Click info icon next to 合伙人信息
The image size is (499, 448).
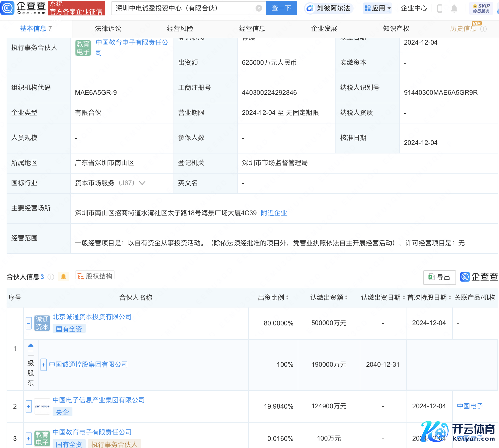51,277
